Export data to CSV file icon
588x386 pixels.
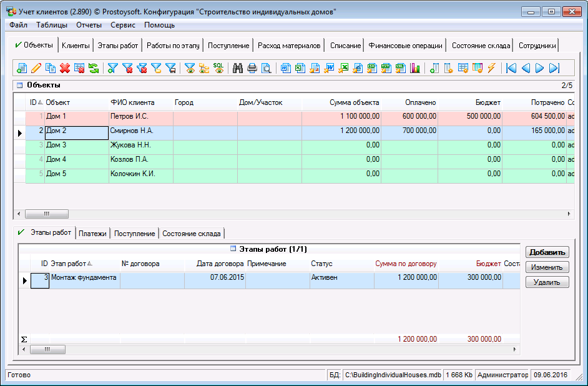click(372, 68)
